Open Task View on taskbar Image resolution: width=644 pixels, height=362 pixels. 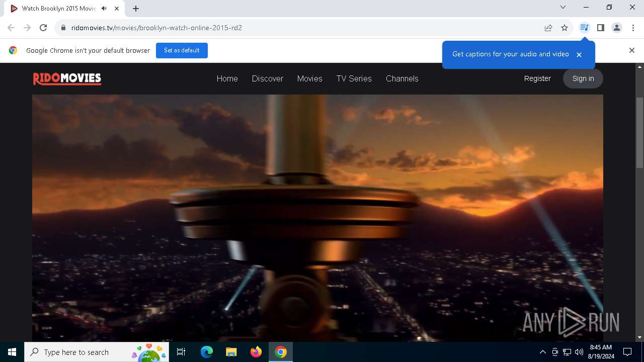click(181, 352)
